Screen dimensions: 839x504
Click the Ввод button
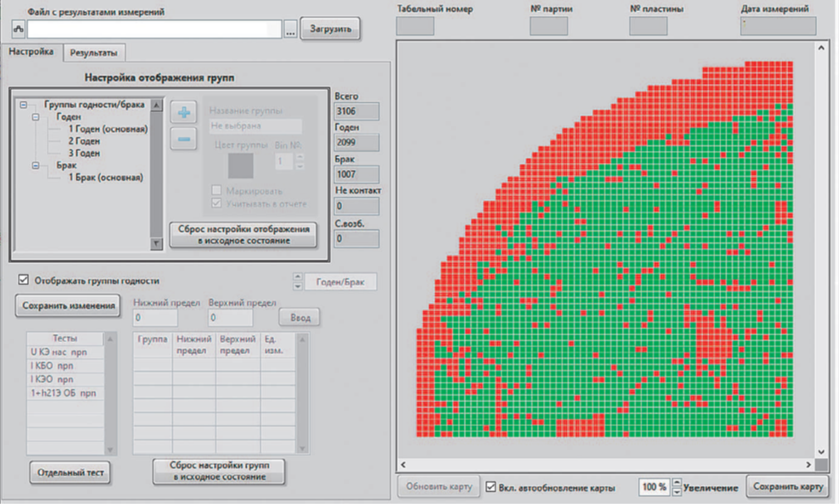click(299, 318)
